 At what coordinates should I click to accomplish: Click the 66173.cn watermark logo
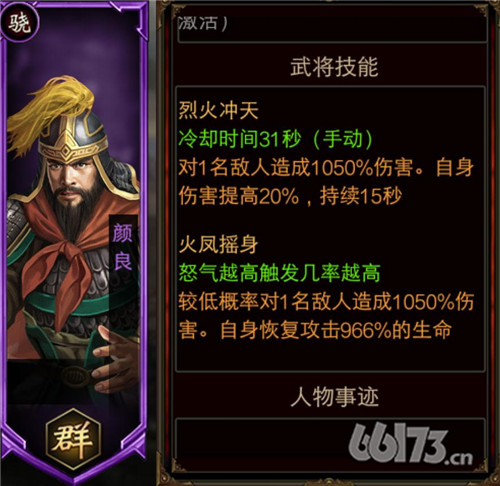(x=411, y=445)
